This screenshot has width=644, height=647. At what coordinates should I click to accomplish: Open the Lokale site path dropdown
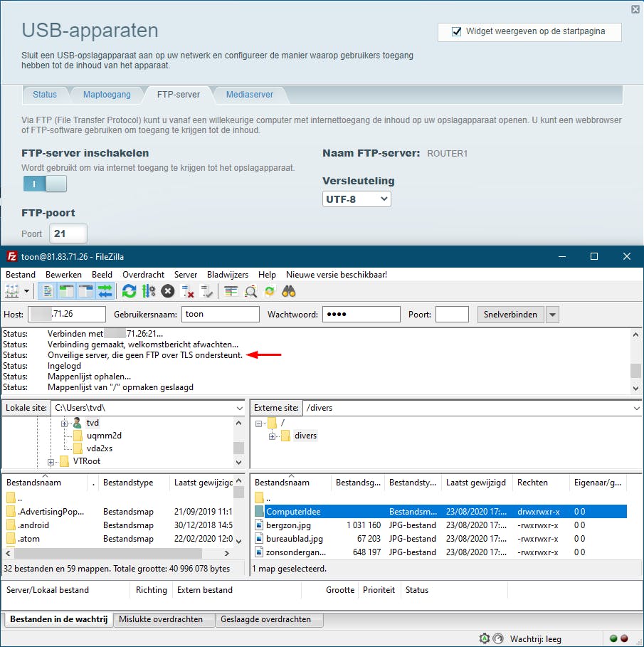point(239,408)
